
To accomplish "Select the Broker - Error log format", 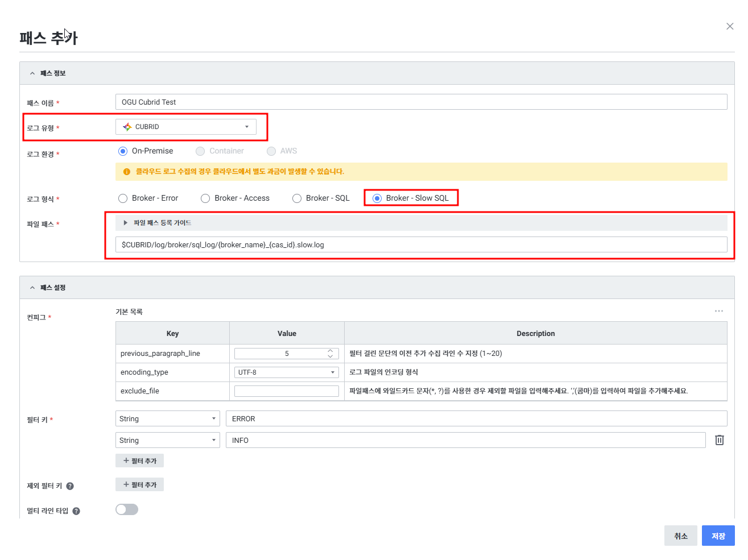I will tap(123, 198).
